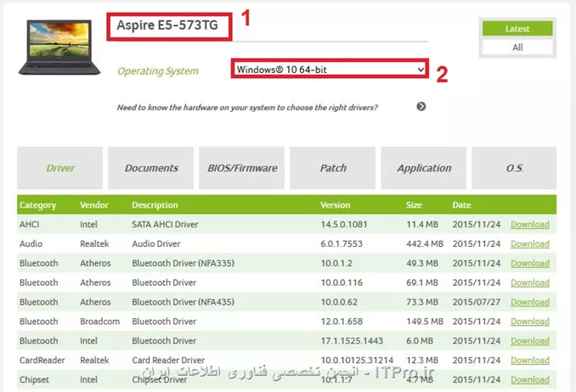The width and height of the screenshot is (576, 392).
Task: Download Atheros Bluetooth Driver version 10.0.0.116
Action: coord(530,283)
